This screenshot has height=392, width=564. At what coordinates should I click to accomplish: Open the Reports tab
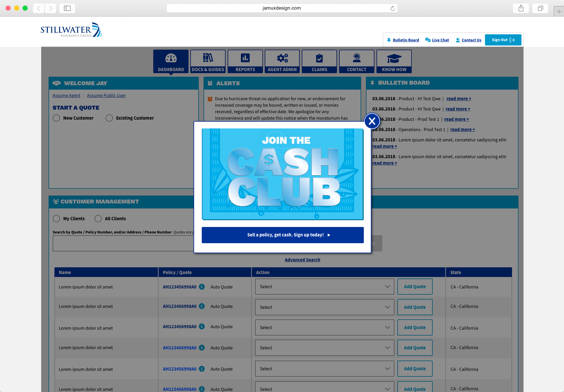pos(245,61)
